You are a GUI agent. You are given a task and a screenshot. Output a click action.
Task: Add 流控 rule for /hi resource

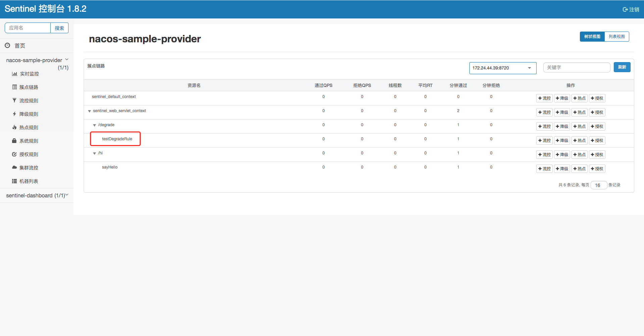point(544,155)
